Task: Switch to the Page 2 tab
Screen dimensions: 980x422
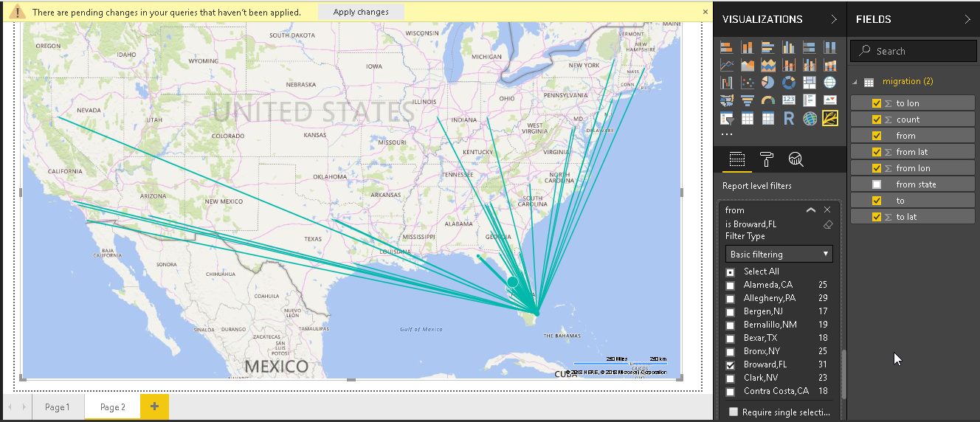Action: pyautogui.click(x=113, y=407)
